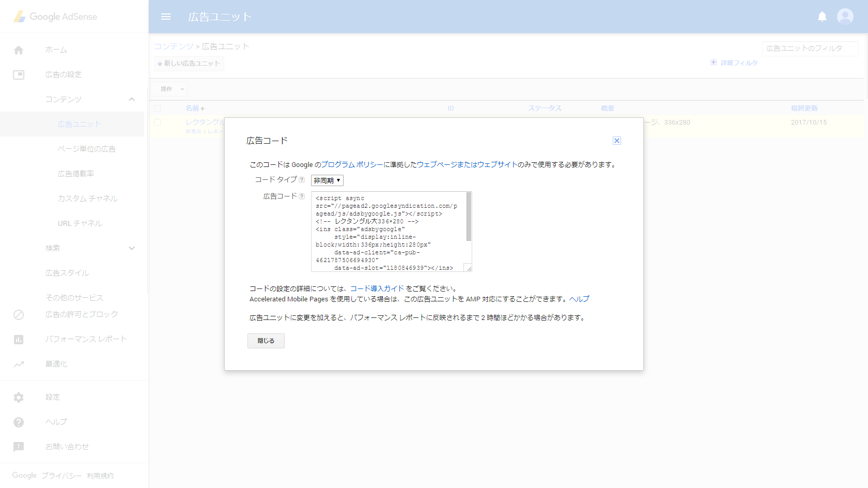
Task: Click the gear icon for 設定
Action: (x=19, y=398)
